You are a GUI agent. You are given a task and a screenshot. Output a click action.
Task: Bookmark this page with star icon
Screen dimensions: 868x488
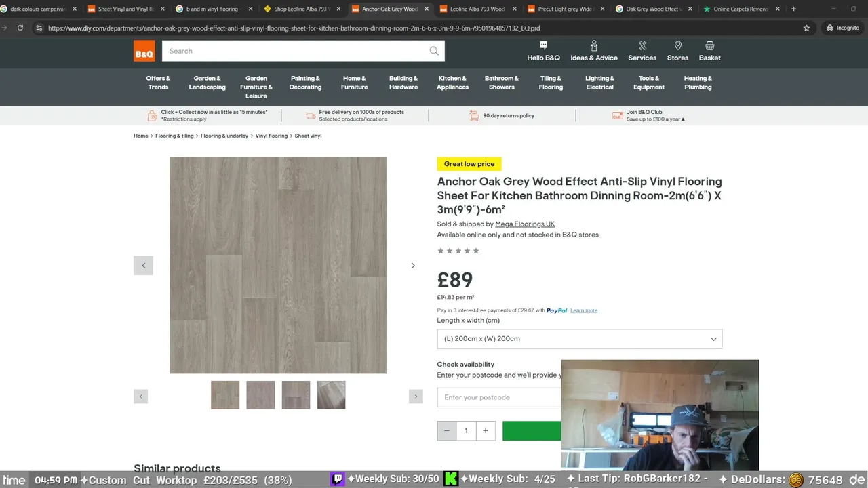tap(806, 28)
